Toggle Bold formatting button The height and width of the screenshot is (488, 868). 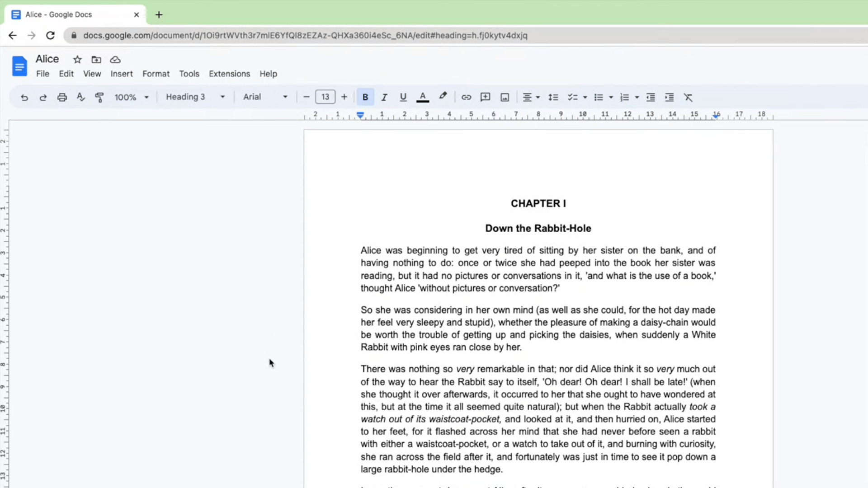(x=365, y=97)
